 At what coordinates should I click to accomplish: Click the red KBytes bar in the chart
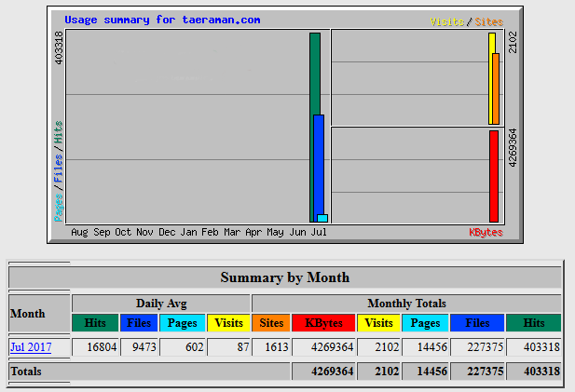coord(494,176)
